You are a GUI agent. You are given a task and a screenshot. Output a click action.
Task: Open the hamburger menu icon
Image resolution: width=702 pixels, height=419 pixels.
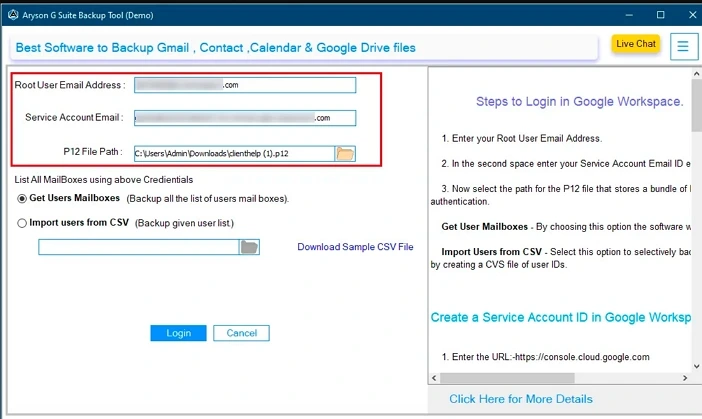point(683,46)
